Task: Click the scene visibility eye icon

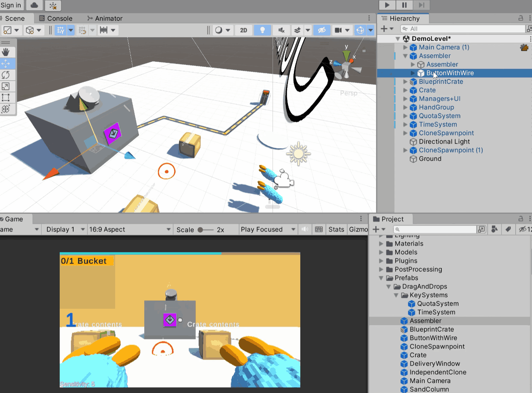Action: [322, 30]
